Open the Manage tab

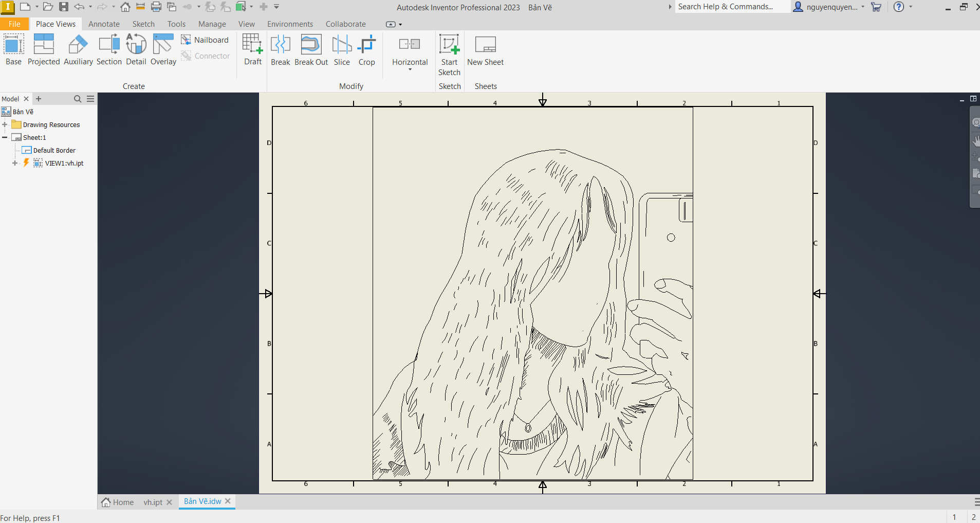[212, 24]
